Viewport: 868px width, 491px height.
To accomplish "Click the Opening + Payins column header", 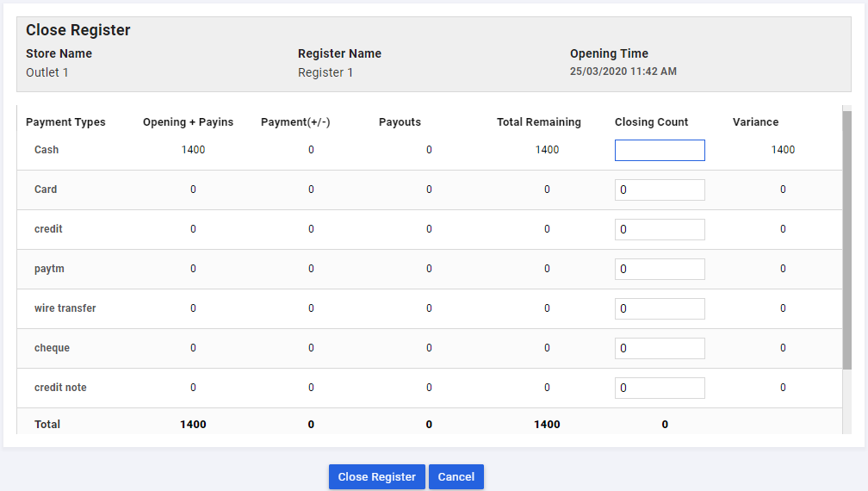I will coord(189,121).
